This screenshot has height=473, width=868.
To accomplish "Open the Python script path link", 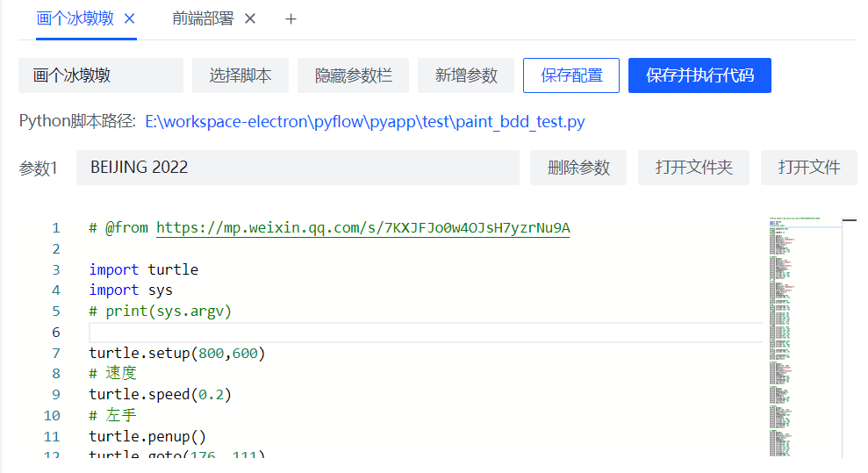I will tap(364, 121).
